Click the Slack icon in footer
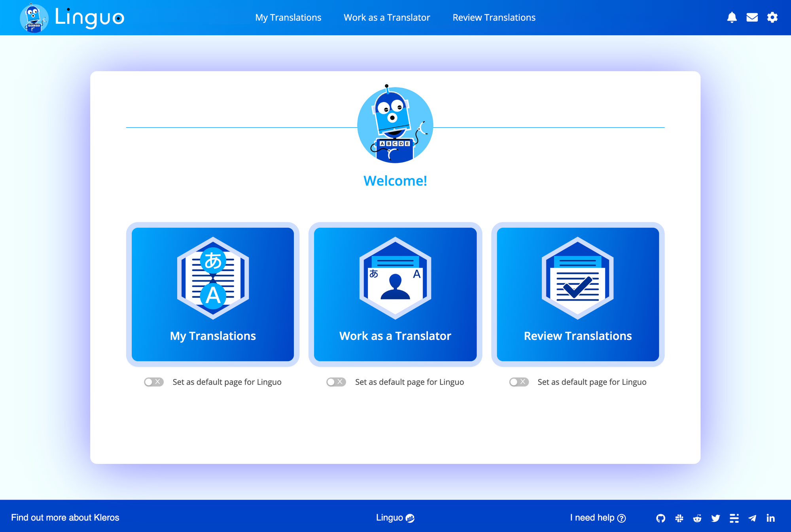791x532 pixels. (x=679, y=518)
